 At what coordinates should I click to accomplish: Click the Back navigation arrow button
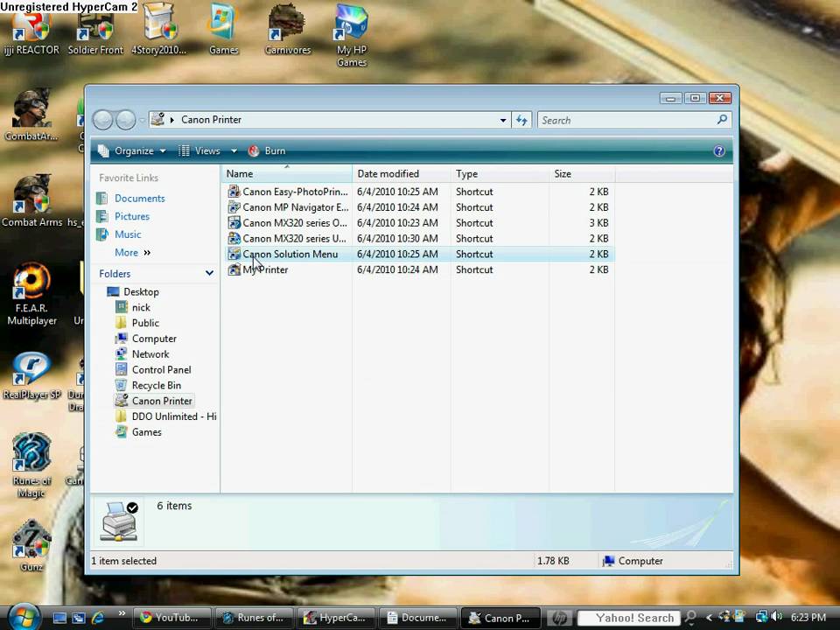point(103,120)
